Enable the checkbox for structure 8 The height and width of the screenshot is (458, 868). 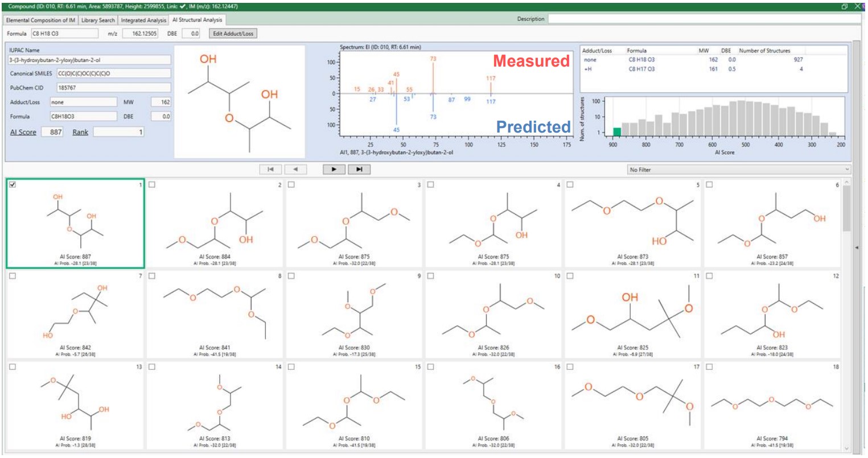[152, 276]
